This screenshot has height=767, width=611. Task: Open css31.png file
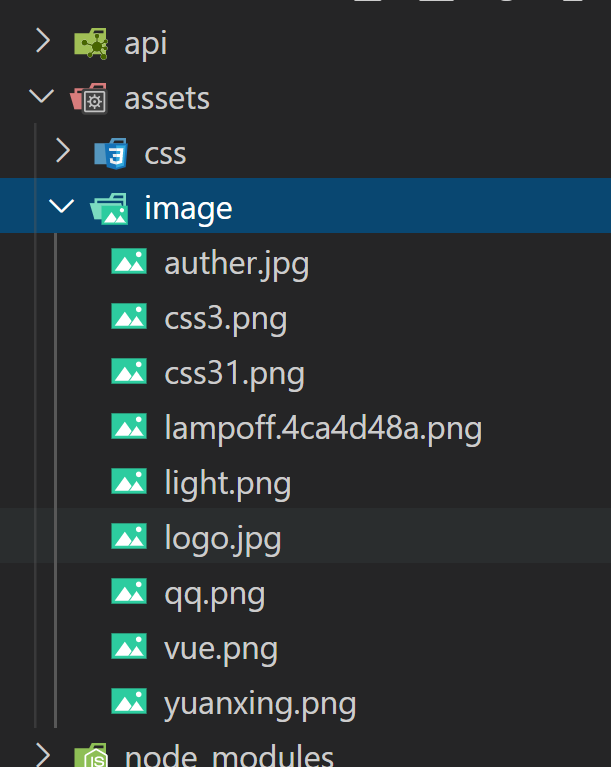pyautogui.click(x=234, y=374)
